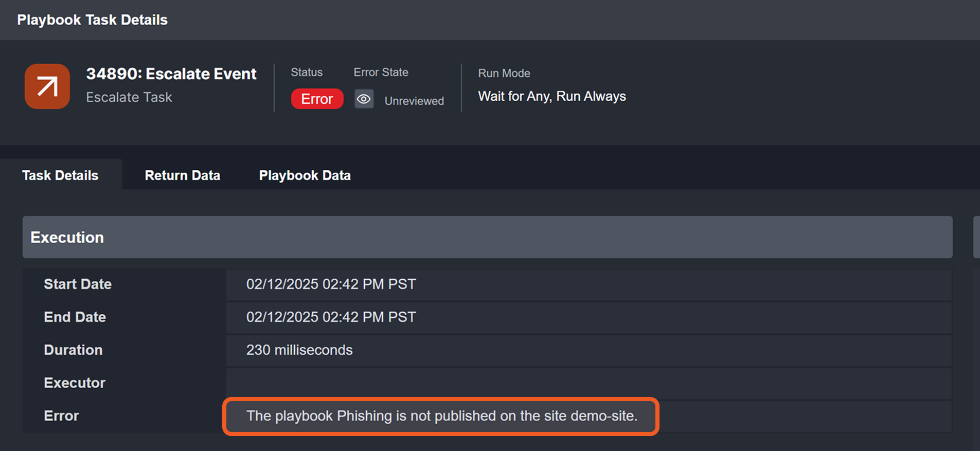Click the empty Executor field
This screenshot has height=451, width=980.
589,383
